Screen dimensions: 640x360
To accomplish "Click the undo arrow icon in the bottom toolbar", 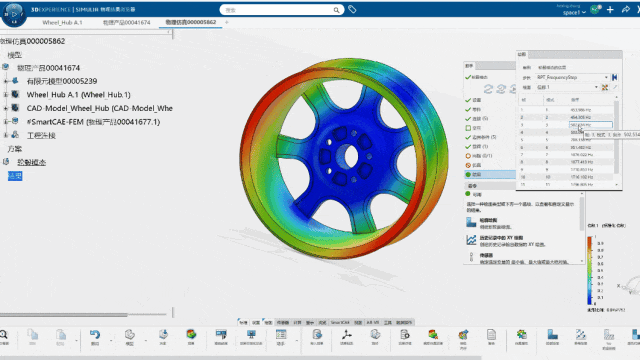I will [95, 335].
